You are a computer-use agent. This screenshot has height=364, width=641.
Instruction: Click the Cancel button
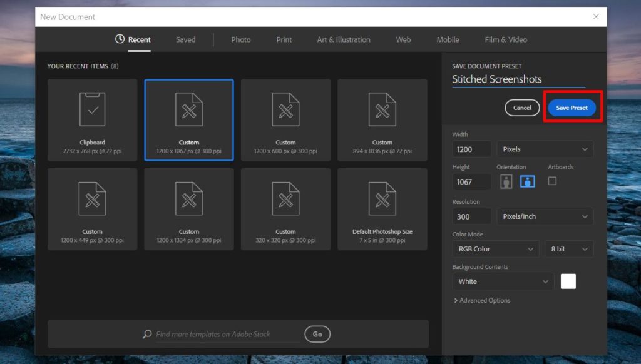coord(522,107)
